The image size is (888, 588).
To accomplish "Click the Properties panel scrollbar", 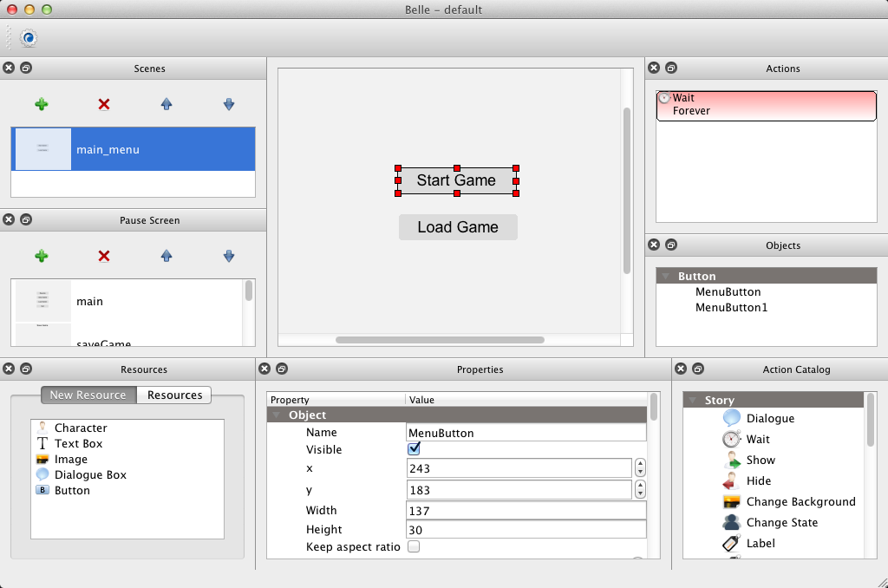I will click(x=654, y=408).
